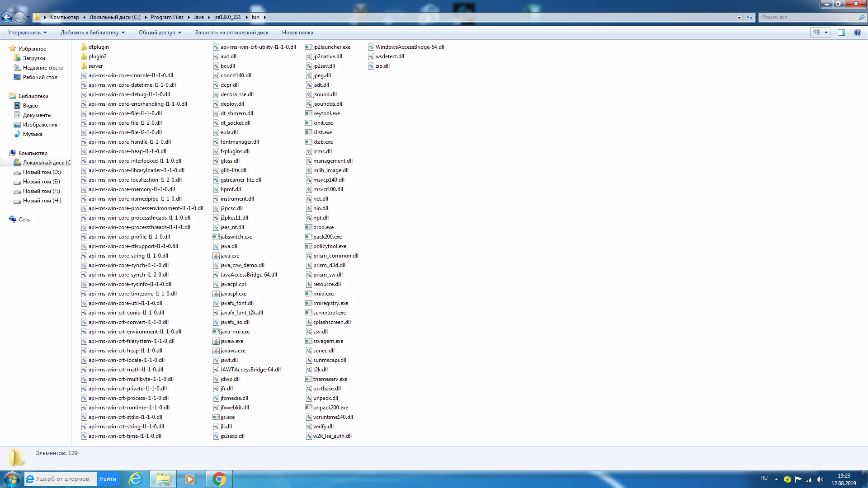Open view options dropdown arrow
The width and height of the screenshot is (868, 488).
pyautogui.click(x=826, y=33)
